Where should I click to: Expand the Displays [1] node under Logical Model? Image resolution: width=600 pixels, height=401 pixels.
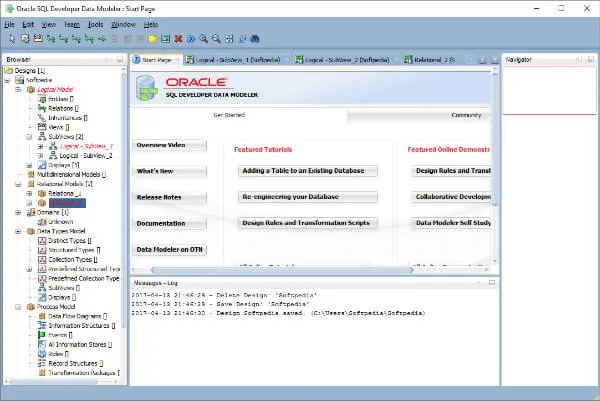tap(29, 165)
